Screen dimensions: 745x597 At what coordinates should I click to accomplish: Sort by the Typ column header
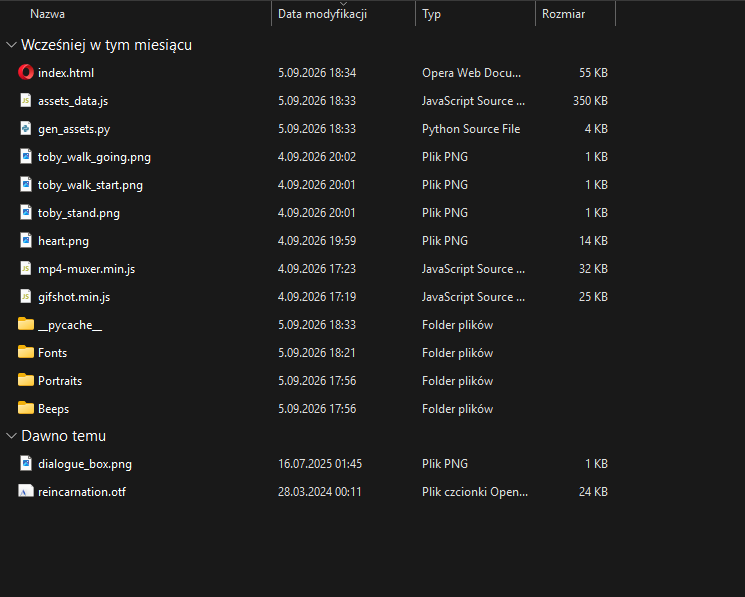[x=431, y=14]
